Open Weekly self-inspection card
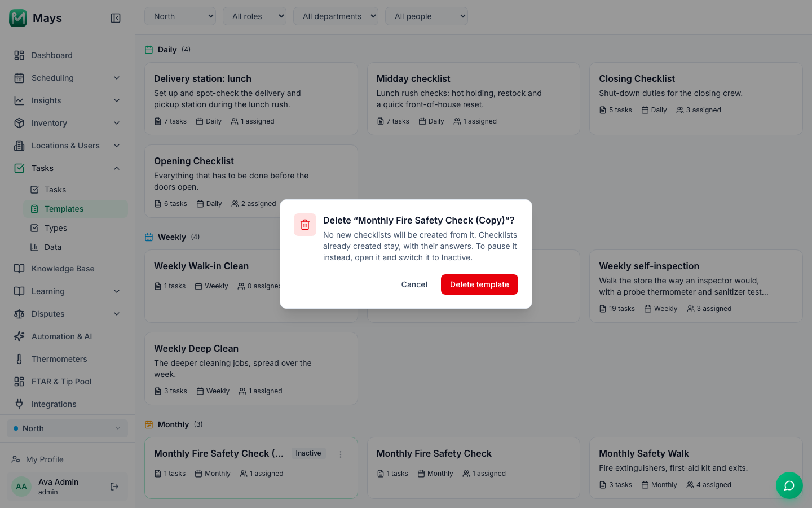812x508 pixels. pyautogui.click(x=696, y=286)
